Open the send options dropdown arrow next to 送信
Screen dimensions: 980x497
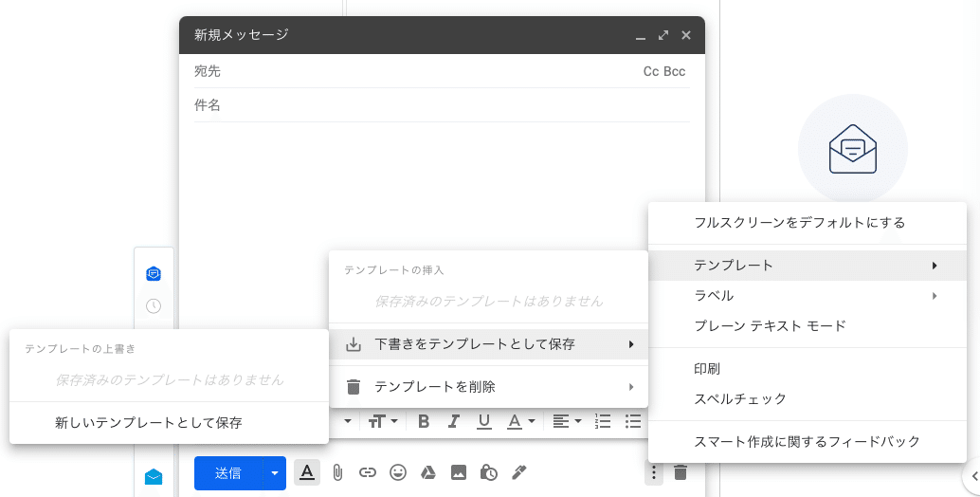[x=275, y=473]
